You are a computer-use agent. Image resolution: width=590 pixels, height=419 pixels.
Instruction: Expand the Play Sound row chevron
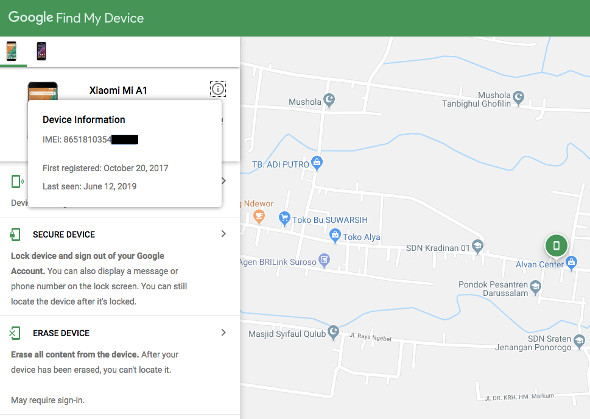[224, 181]
